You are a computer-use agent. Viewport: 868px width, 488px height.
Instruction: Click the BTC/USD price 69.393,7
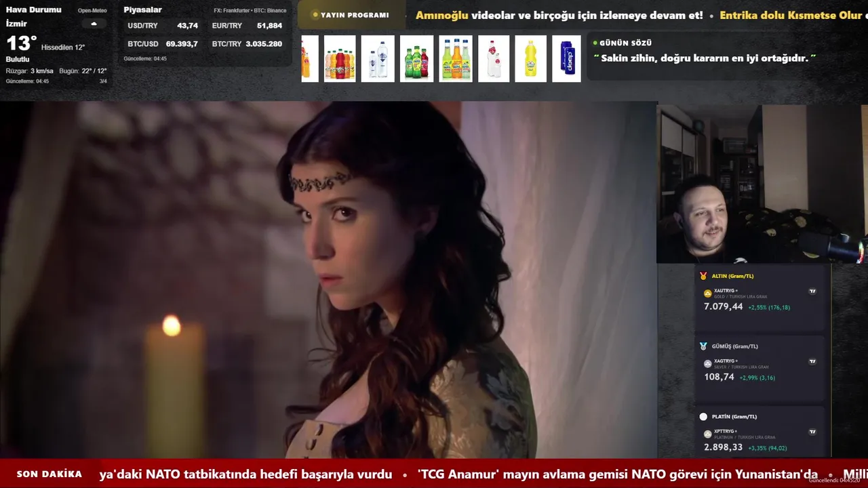coord(182,44)
